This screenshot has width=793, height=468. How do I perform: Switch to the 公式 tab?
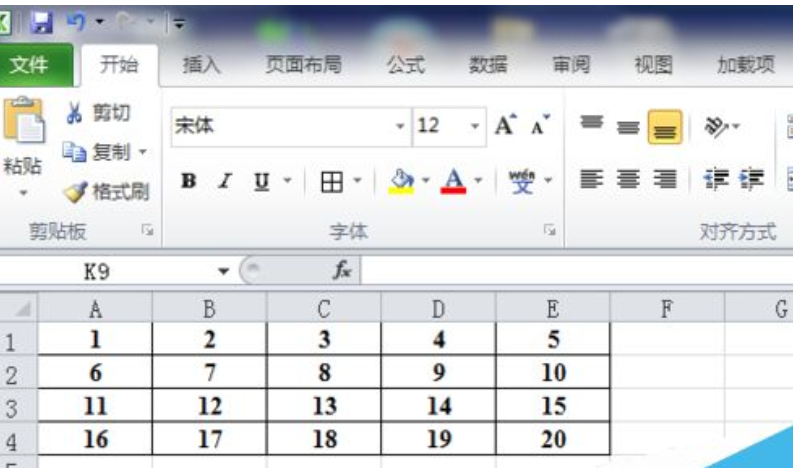pyautogui.click(x=406, y=65)
